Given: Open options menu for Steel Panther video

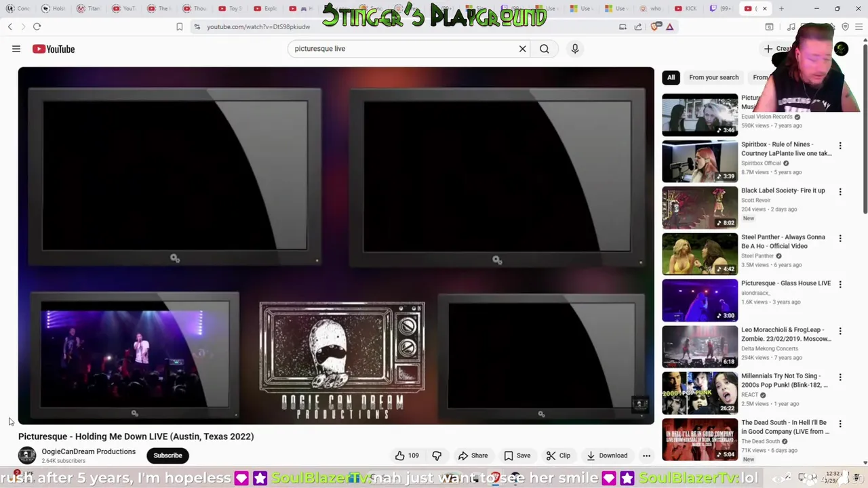Looking at the screenshot, I should (840, 239).
